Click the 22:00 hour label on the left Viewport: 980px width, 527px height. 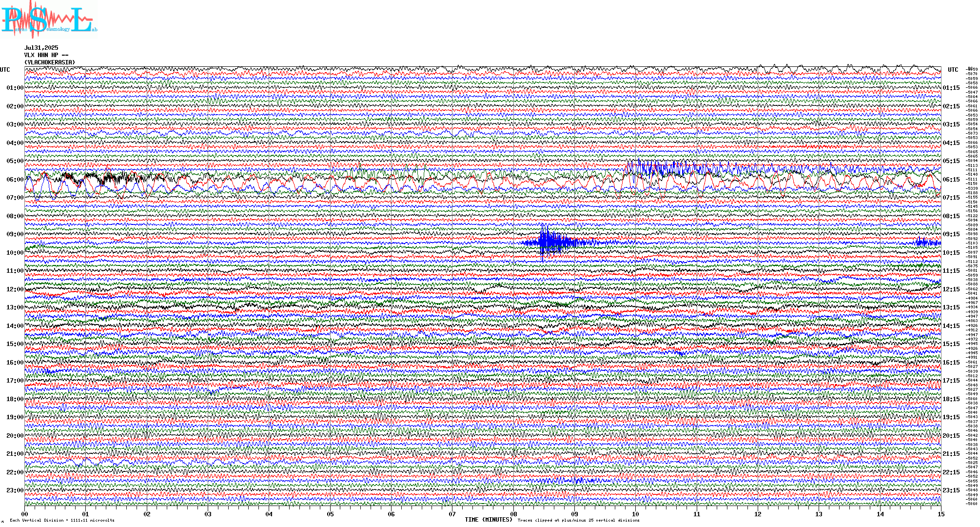tap(15, 472)
